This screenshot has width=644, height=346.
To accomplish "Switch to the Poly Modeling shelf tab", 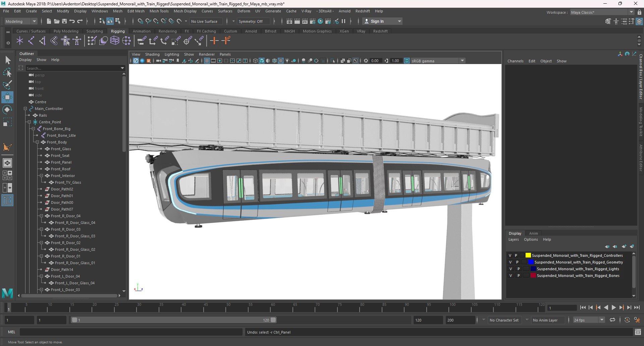I will (66, 31).
